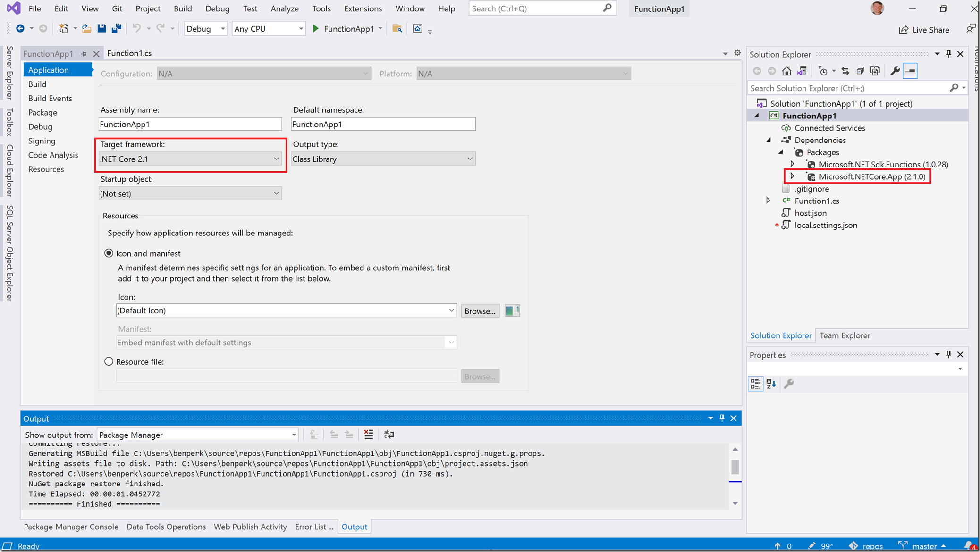Open the Startup object dropdown
The image size is (980, 552).
190,193
